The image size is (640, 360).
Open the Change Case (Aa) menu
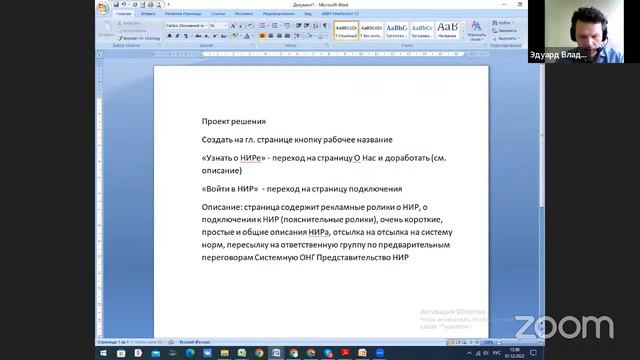[223, 36]
